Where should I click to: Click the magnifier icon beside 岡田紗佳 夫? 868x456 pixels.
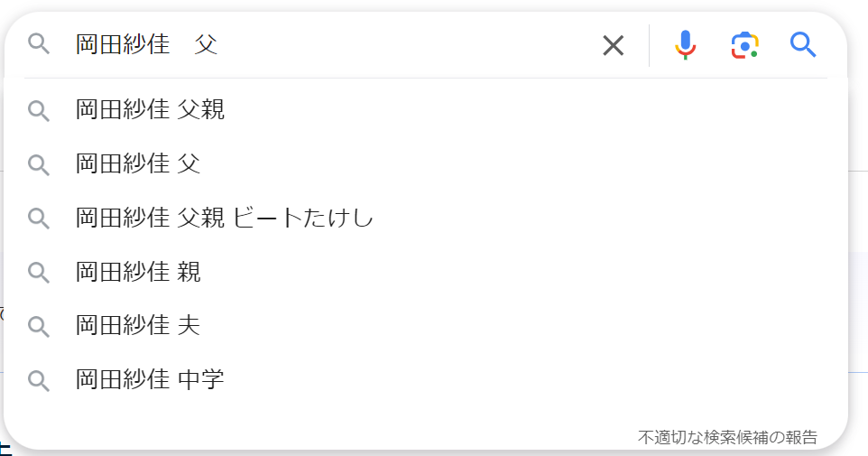(39, 326)
